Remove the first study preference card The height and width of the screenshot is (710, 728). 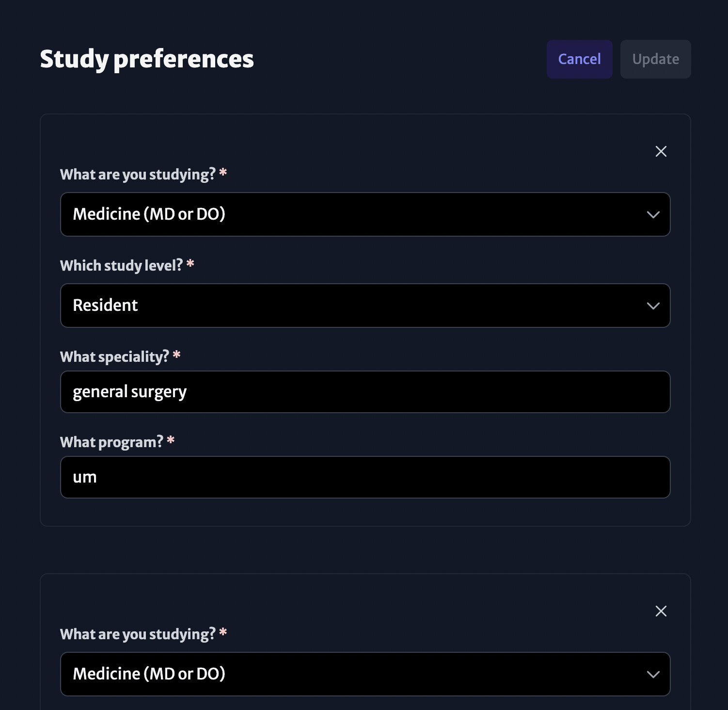(661, 151)
